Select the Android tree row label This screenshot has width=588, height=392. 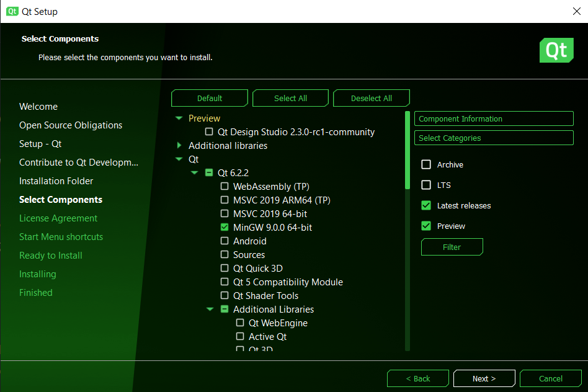(x=250, y=241)
